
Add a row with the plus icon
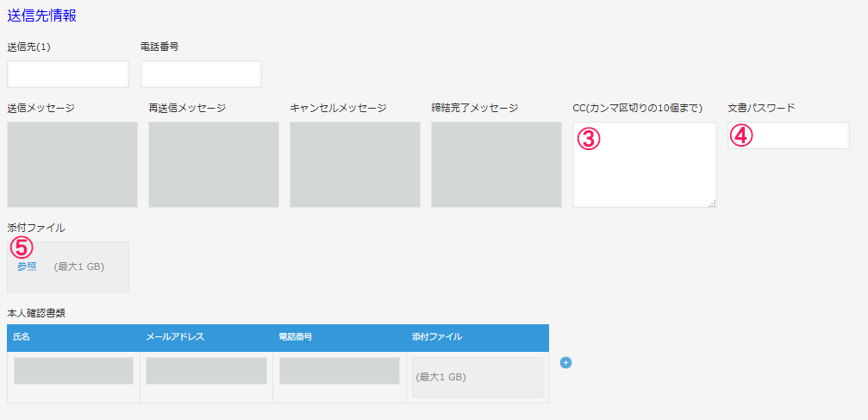(565, 363)
